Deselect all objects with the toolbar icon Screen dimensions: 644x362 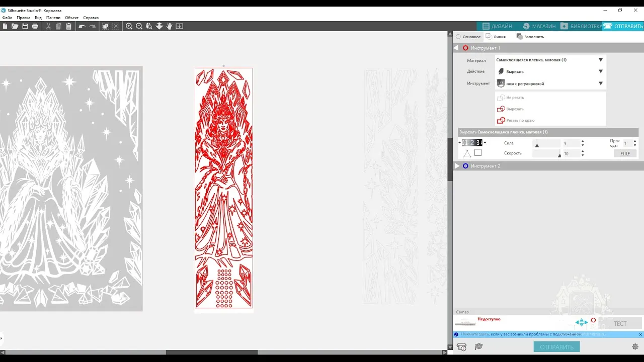pyautogui.click(x=116, y=26)
